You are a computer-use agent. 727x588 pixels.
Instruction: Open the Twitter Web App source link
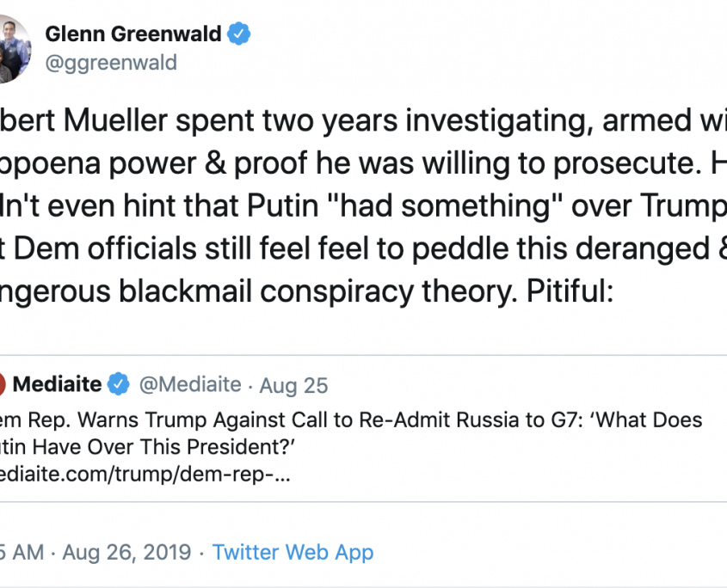[293, 551]
